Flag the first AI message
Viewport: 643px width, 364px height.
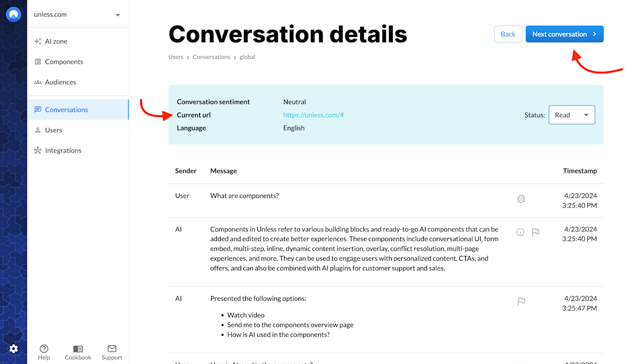tap(535, 232)
